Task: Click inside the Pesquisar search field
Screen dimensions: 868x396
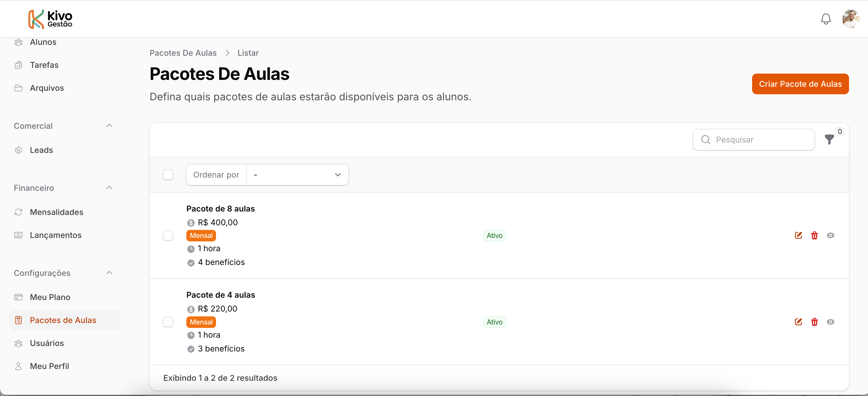Action: pyautogui.click(x=754, y=139)
